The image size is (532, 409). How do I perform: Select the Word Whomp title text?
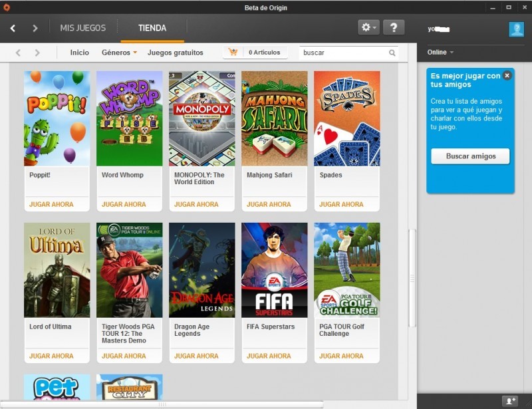pyautogui.click(x=122, y=175)
